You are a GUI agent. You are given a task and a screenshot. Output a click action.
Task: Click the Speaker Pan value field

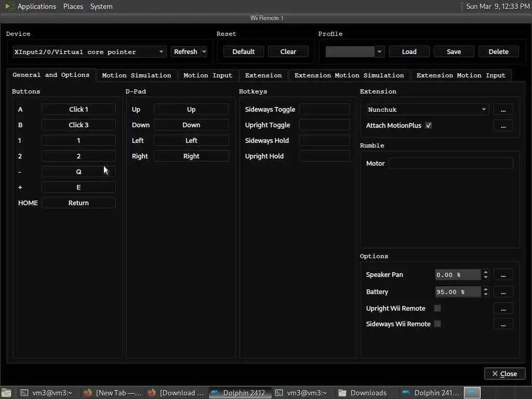point(458,275)
